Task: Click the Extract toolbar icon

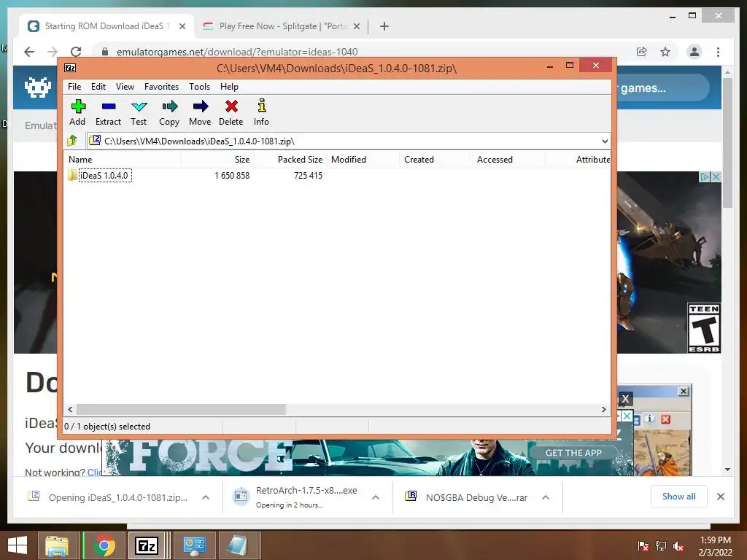Action: click(x=108, y=112)
